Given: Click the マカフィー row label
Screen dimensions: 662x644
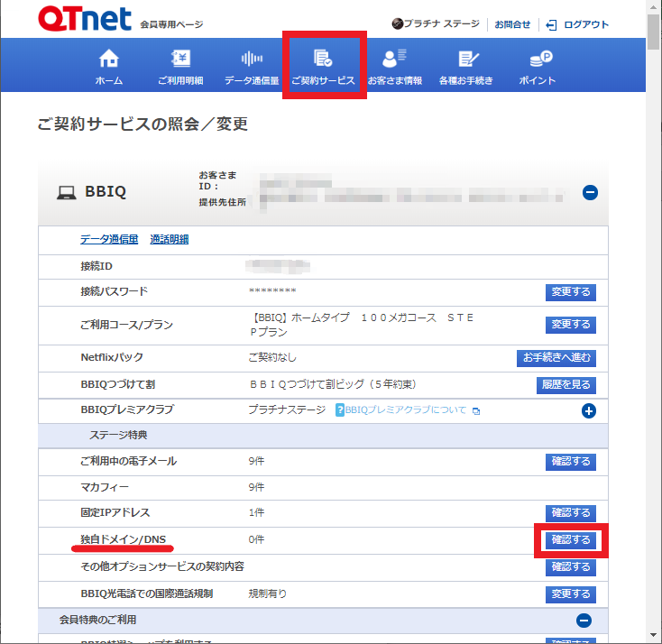Looking at the screenshot, I should click(105, 487).
